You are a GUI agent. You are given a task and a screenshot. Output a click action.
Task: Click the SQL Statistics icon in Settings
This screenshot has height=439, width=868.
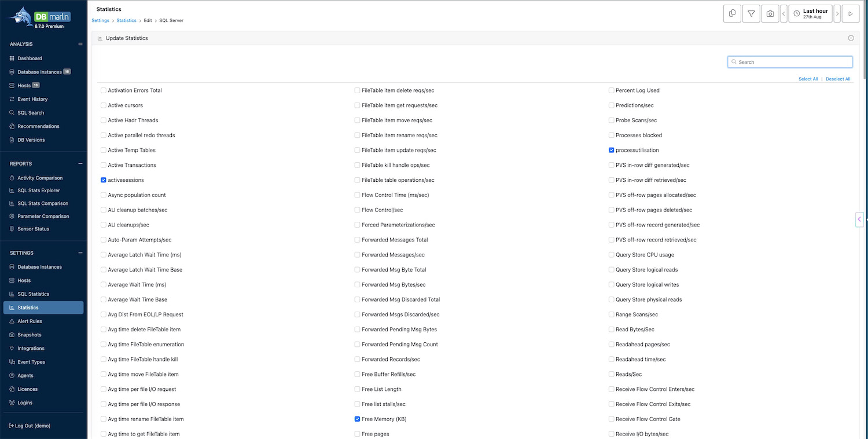coord(12,294)
